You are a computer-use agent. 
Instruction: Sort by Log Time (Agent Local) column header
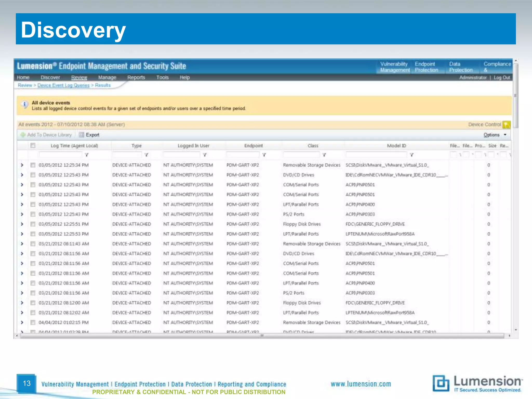click(74, 146)
